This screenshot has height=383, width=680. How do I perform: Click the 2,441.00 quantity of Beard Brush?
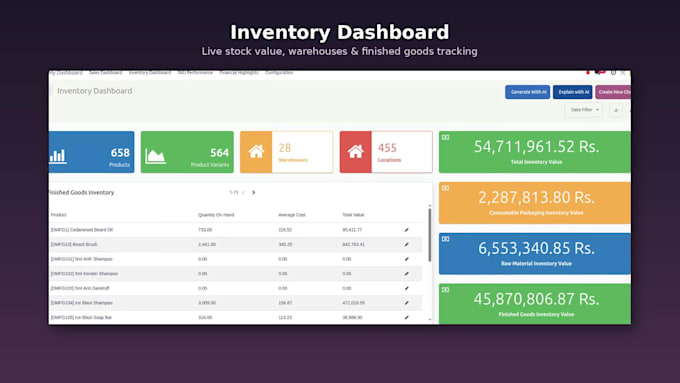click(207, 245)
